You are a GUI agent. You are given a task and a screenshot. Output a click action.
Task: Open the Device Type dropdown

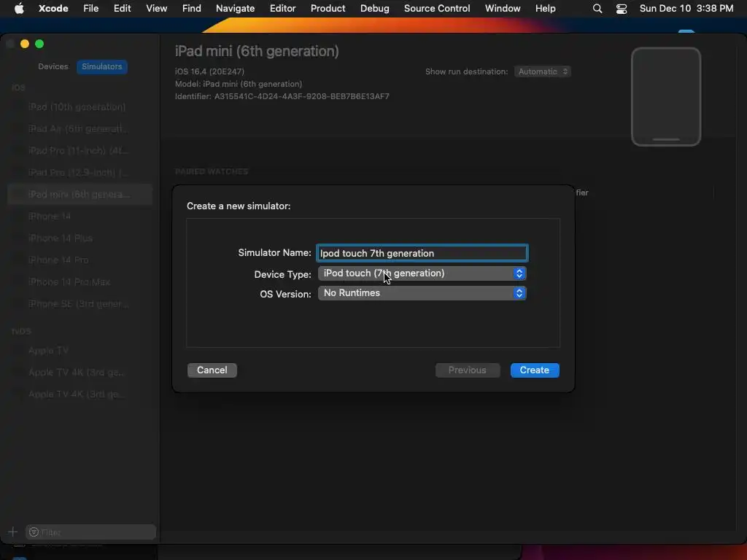coord(422,273)
